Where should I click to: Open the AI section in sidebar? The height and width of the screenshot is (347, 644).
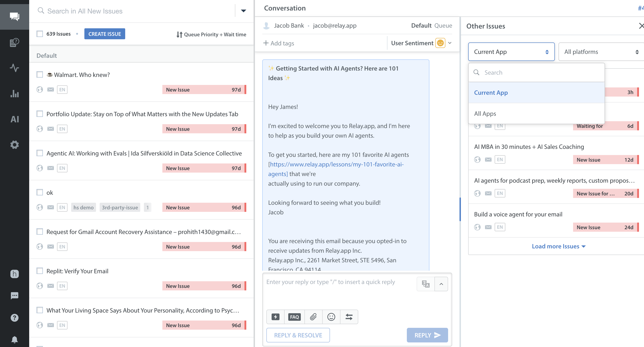15,119
